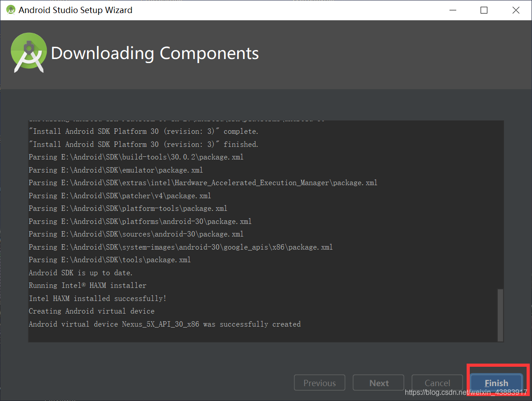Screen dimensions: 532x401
Task: Click the Hardware_Accelerated_Execution_Manager parsing line
Action: click(203, 183)
